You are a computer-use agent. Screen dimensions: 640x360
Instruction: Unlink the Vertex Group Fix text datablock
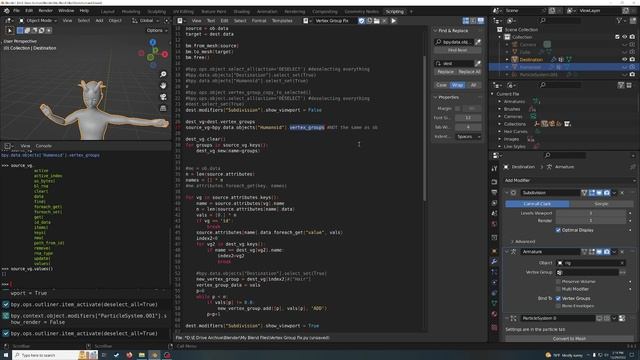384,21
